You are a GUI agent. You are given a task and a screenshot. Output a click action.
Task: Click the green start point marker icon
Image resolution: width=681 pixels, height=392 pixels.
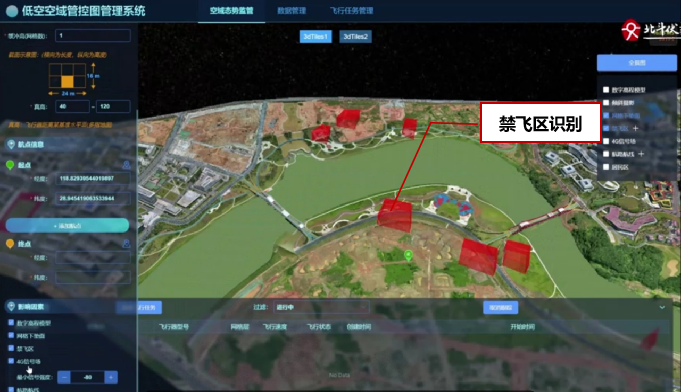tap(10, 165)
